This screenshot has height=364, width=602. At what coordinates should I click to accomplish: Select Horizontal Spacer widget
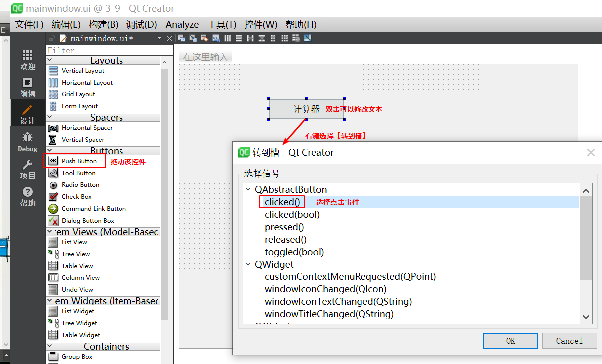click(87, 128)
